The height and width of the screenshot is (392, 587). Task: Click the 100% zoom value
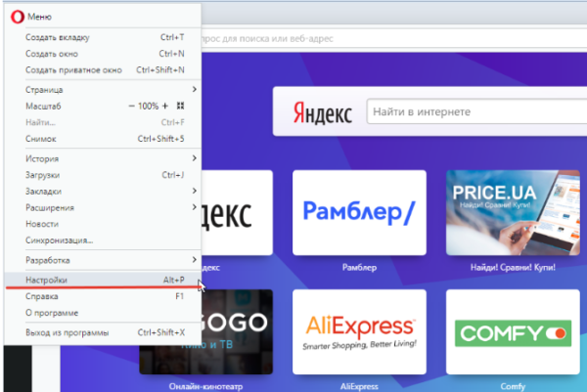(x=149, y=107)
